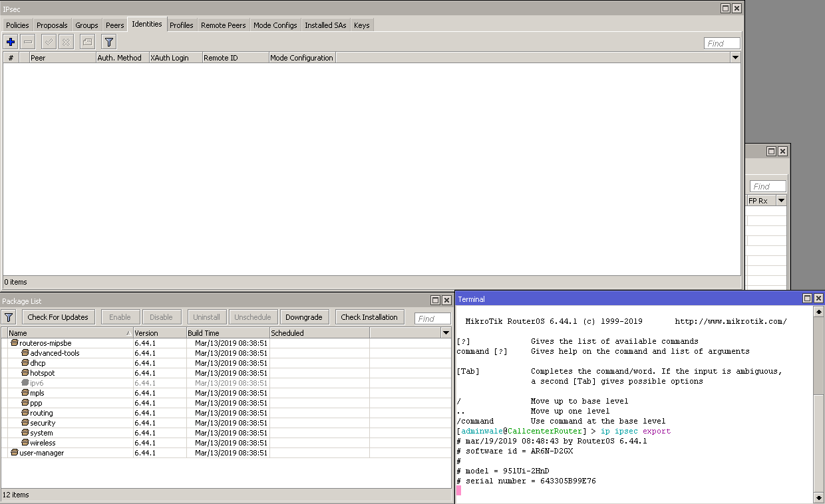Click the Terminal scrollbar down arrow
The height and width of the screenshot is (504, 825).
(818, 497)
